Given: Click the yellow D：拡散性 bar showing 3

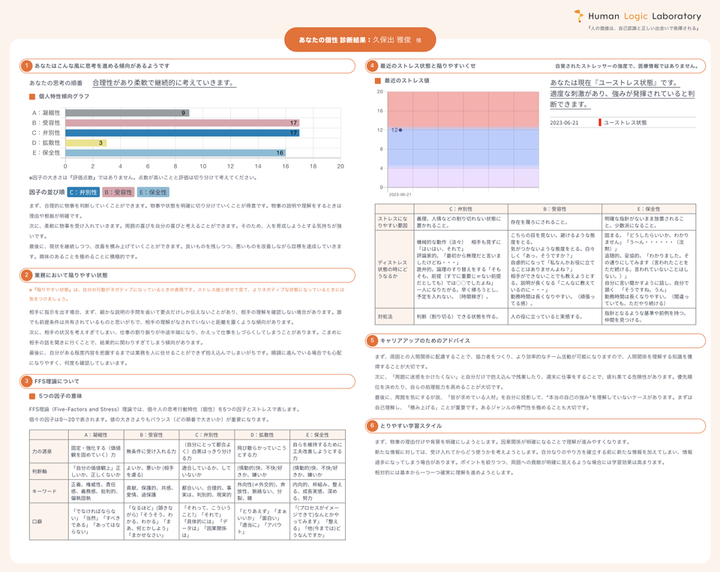Looking at the screenshot, I should click(86, 143).
